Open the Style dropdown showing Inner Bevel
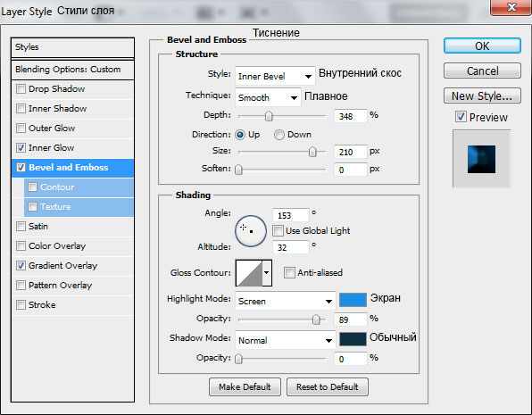The width and height of the screenshot is (532, 415). (275, 76)
